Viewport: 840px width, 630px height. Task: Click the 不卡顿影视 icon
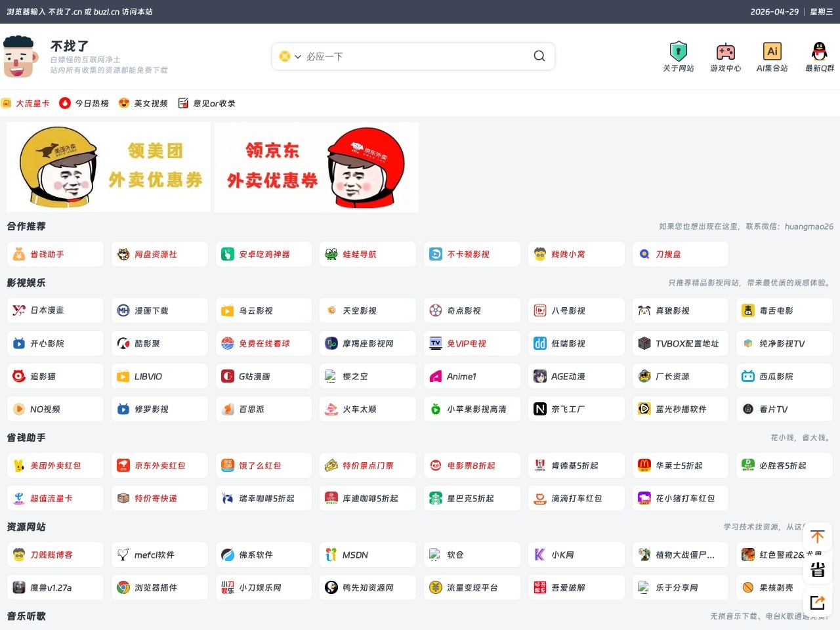436,255
